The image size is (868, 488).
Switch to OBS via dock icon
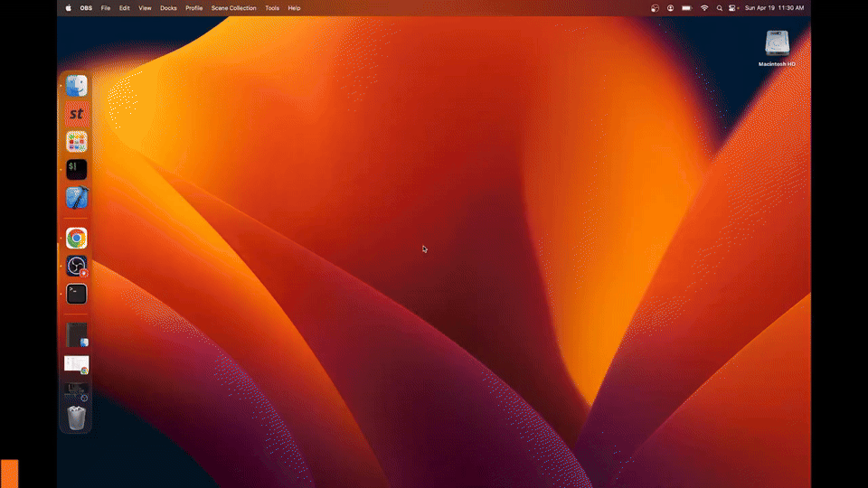pyautogui.click(x=77, y=267)
